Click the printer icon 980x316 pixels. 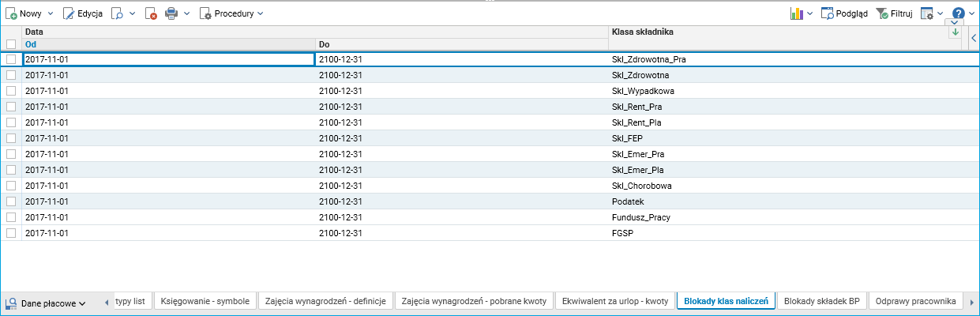[171, 13]
